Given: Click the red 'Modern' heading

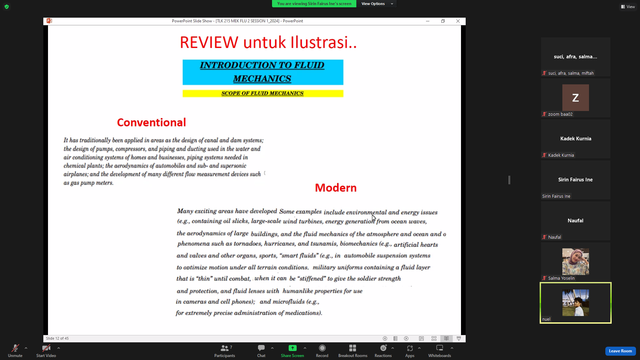Looking at the screenshot, I should (x=336, y=188).
